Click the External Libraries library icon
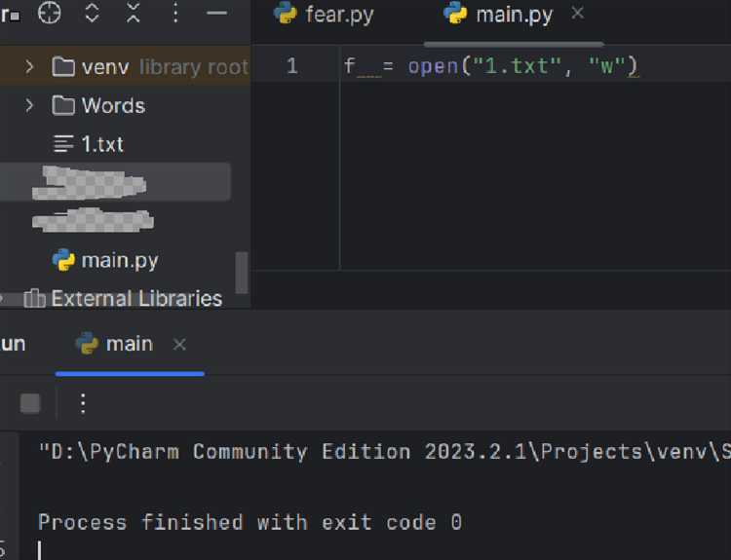The height and width of the screenshot is (560, 731). 34,299
